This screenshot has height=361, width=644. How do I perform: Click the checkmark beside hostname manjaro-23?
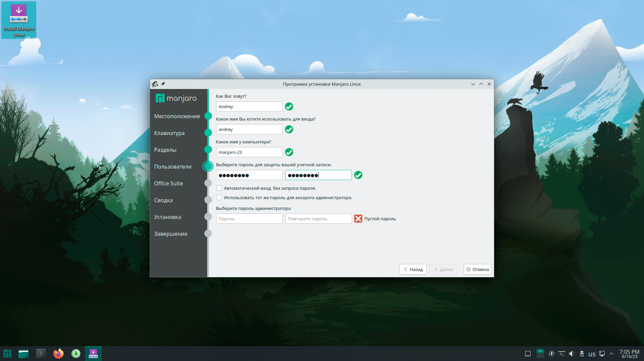pos(289,152)
